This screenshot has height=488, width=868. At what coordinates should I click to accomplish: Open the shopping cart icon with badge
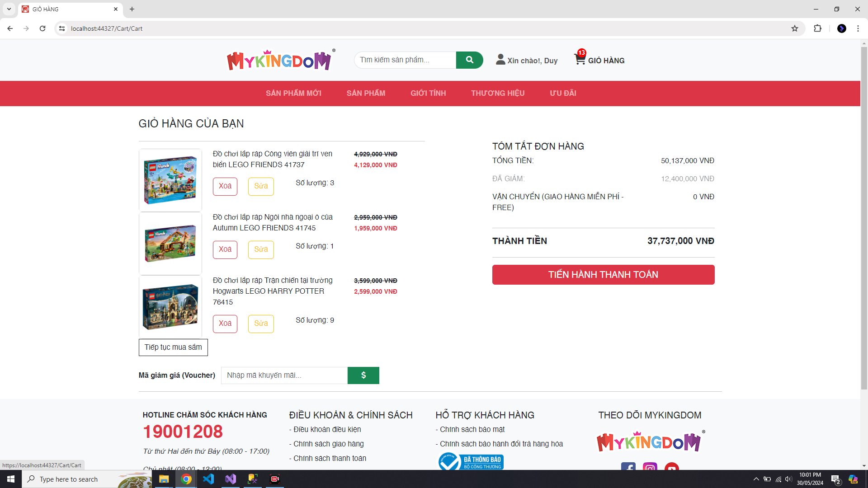[580, 58]
